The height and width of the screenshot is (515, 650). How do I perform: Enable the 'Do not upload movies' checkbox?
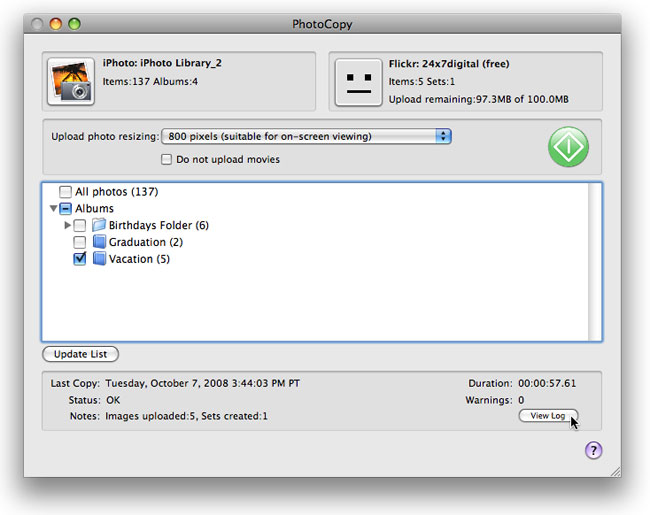[x=167, y=159]
